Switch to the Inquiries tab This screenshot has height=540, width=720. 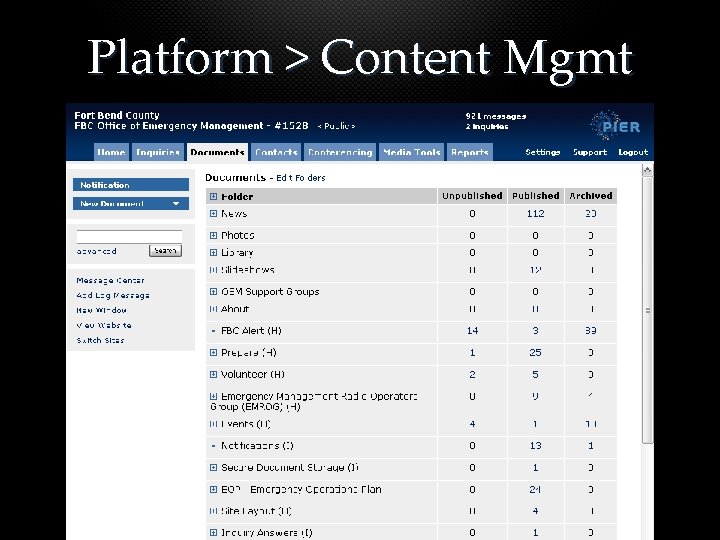(158, 152)
